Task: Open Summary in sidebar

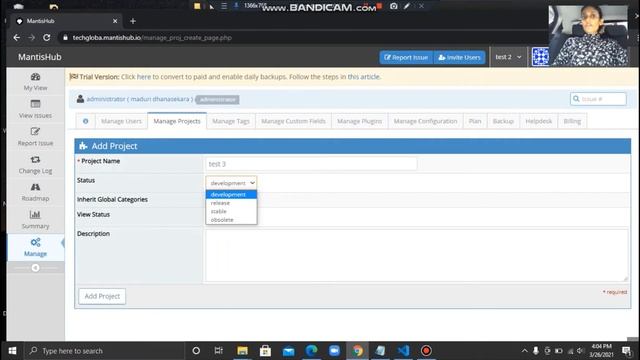Action: (36, 220)
